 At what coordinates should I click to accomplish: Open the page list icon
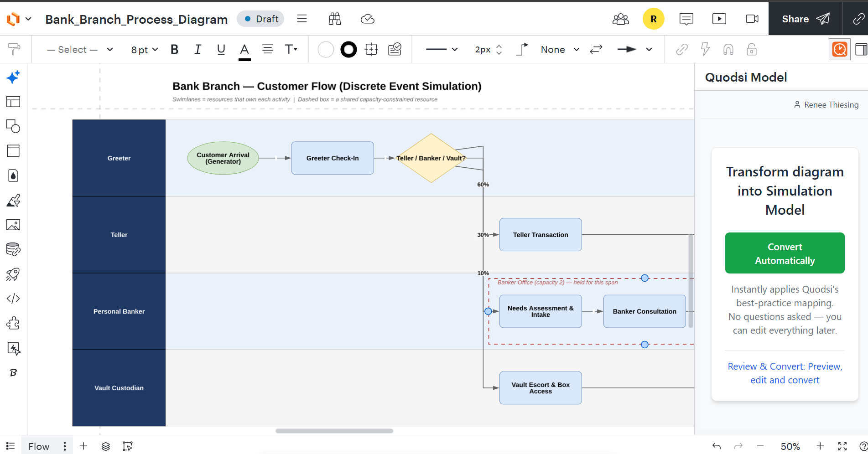click(10, 446)
